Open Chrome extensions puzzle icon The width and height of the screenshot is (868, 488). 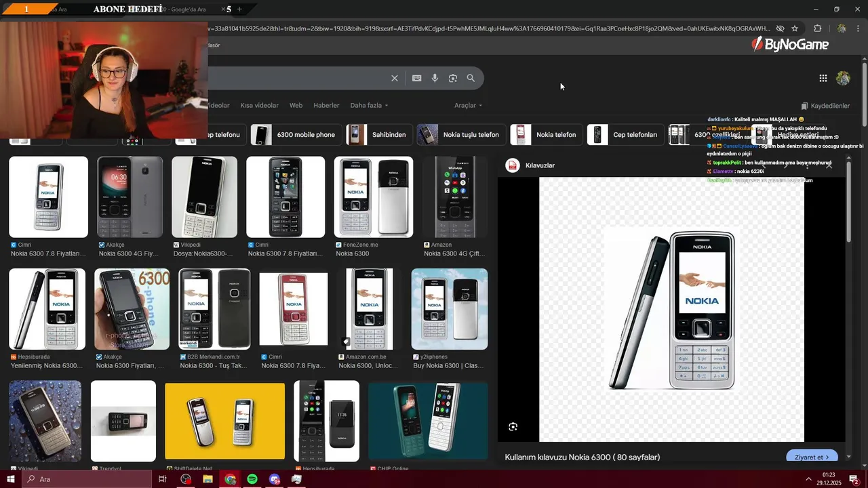tap(817, 28)
